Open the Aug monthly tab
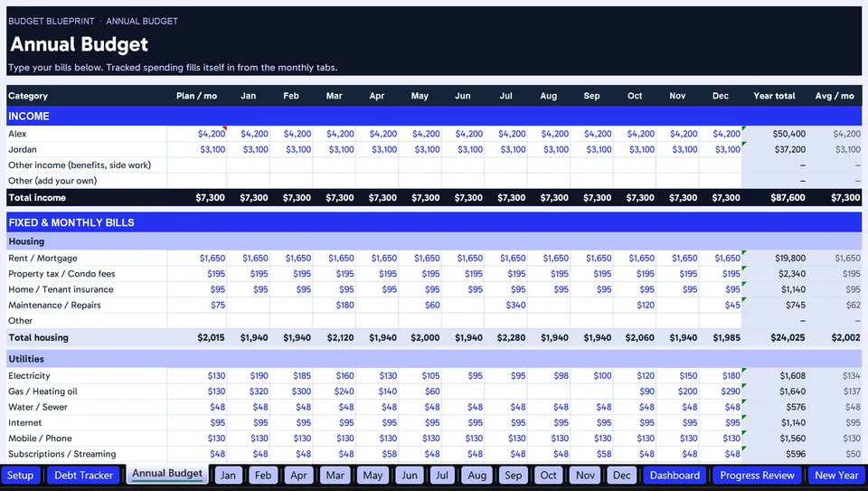This screenshot has height=491, width=868. (477, 476)
